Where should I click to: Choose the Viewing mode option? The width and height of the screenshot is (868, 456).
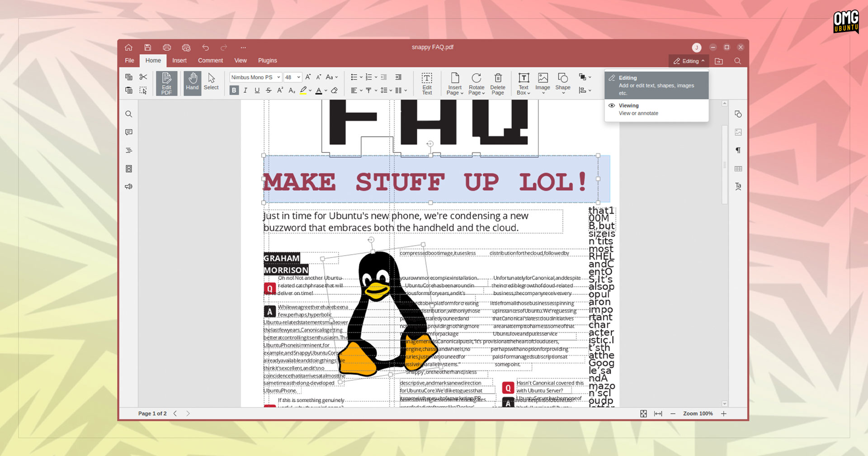656,109
